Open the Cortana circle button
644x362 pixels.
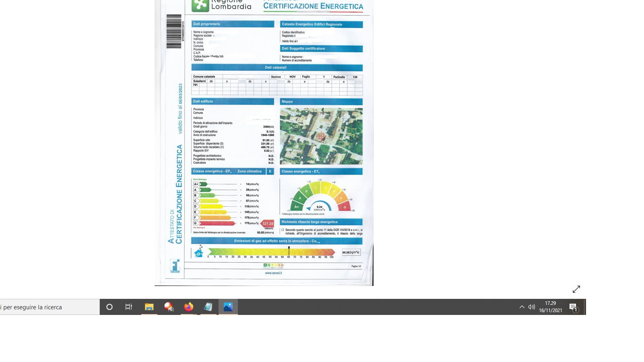point(109,307)
